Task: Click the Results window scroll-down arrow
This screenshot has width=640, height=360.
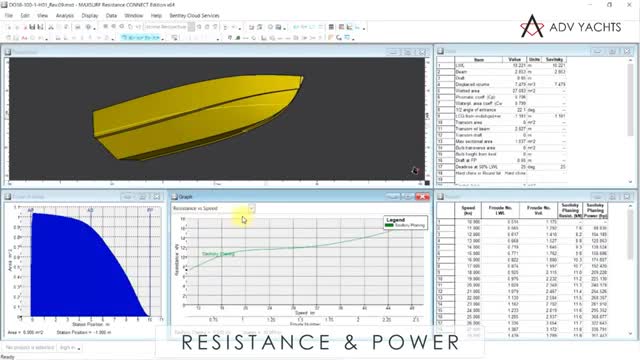Action: [631, 334]
